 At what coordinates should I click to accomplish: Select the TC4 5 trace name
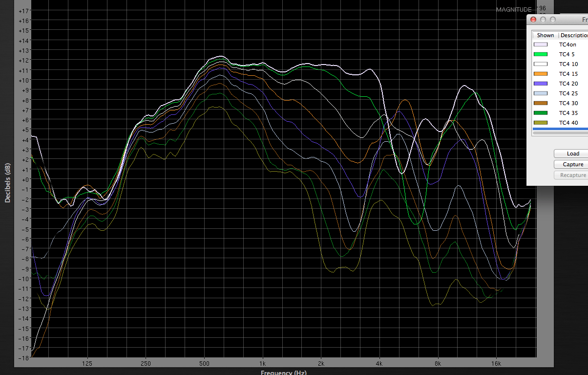[567, 54]
